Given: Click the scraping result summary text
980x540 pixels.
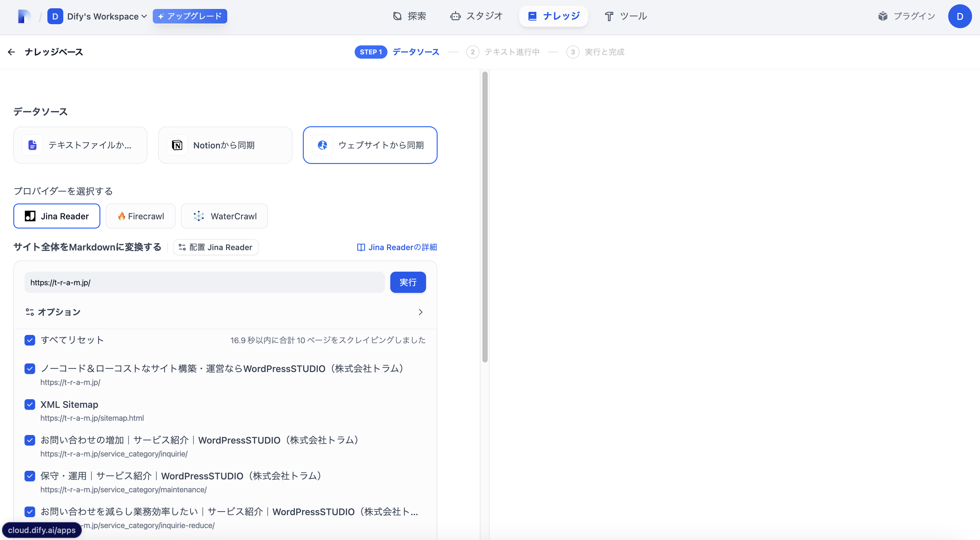Looking at the screenshot, I should tap(328, 340).
